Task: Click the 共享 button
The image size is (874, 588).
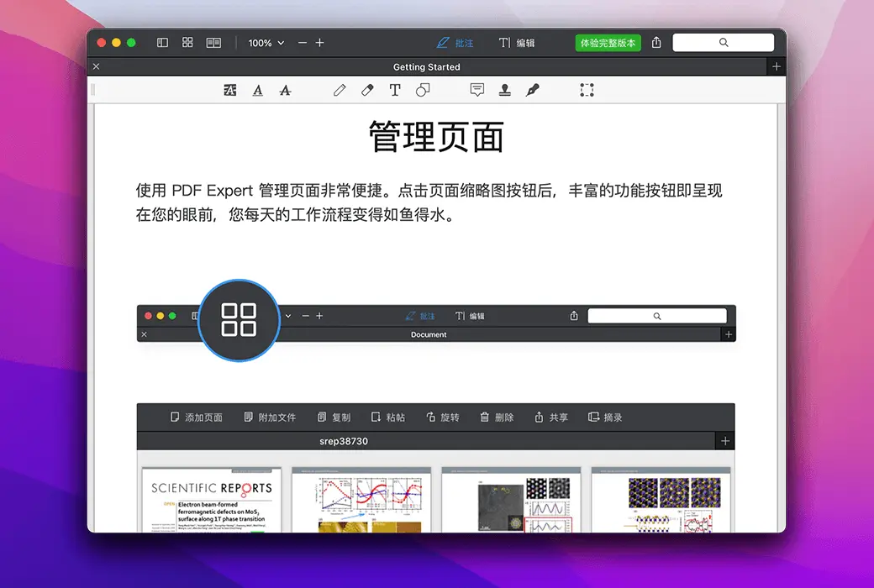Action: [x=551, y=417]
